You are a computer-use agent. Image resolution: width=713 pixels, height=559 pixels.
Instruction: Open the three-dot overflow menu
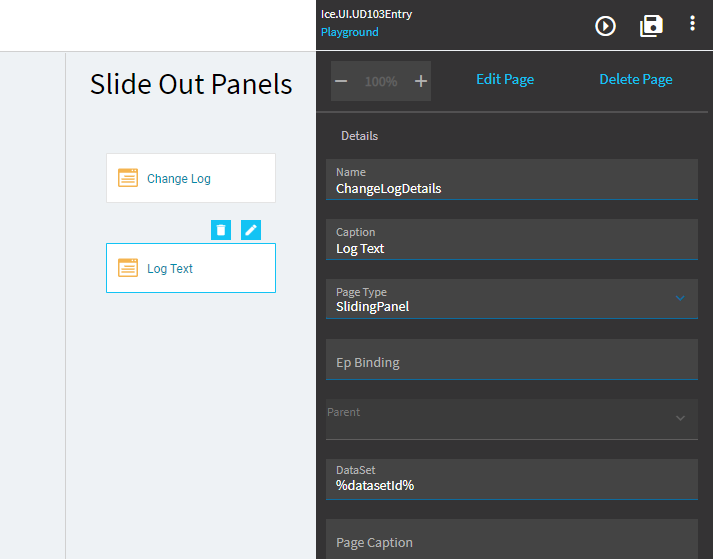point(692,23)
